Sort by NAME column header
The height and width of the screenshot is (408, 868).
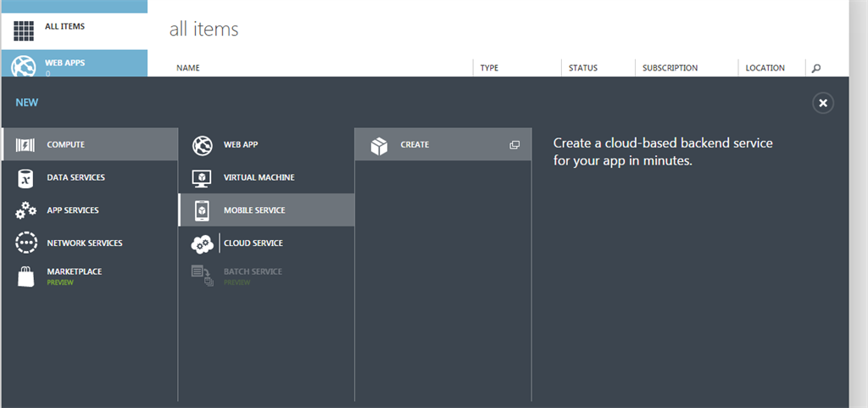(x=188, y=68)
